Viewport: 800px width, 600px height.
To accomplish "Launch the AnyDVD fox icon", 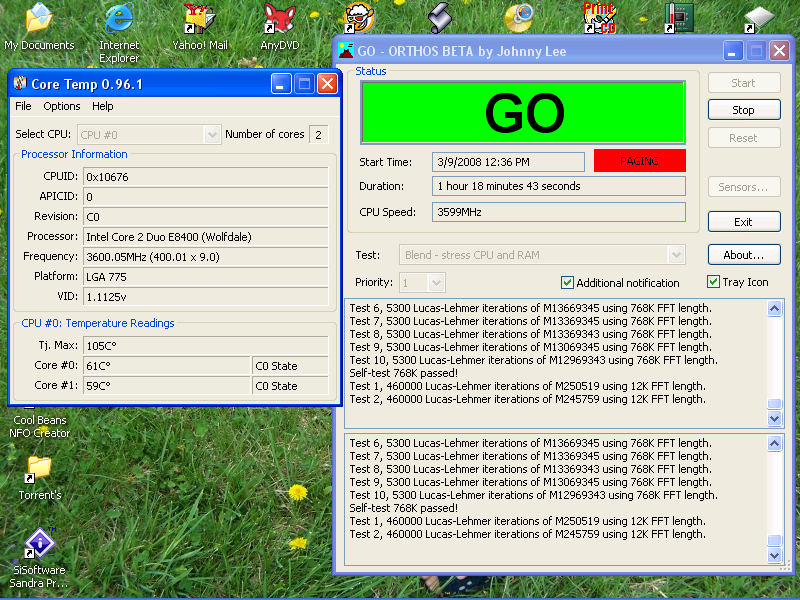I will [280, 27].
